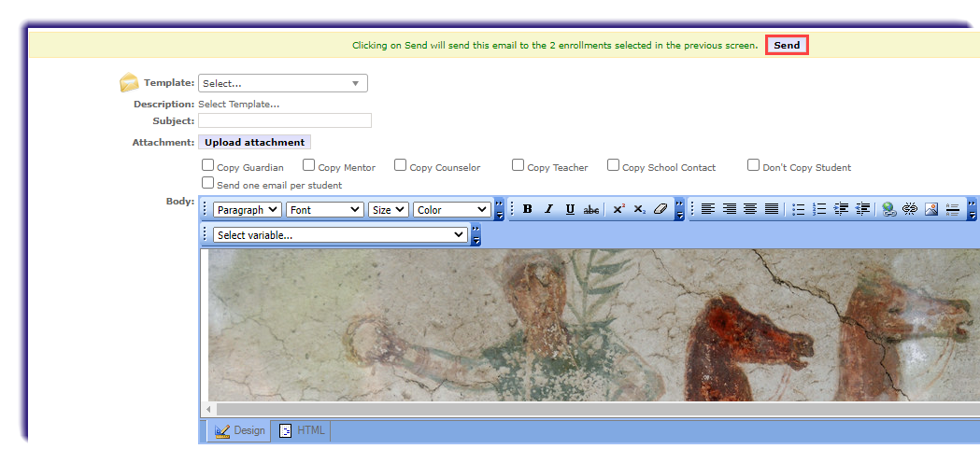Screen dimensions: 980x449
Task: Select the superscript icon
Action: (618, 209)
